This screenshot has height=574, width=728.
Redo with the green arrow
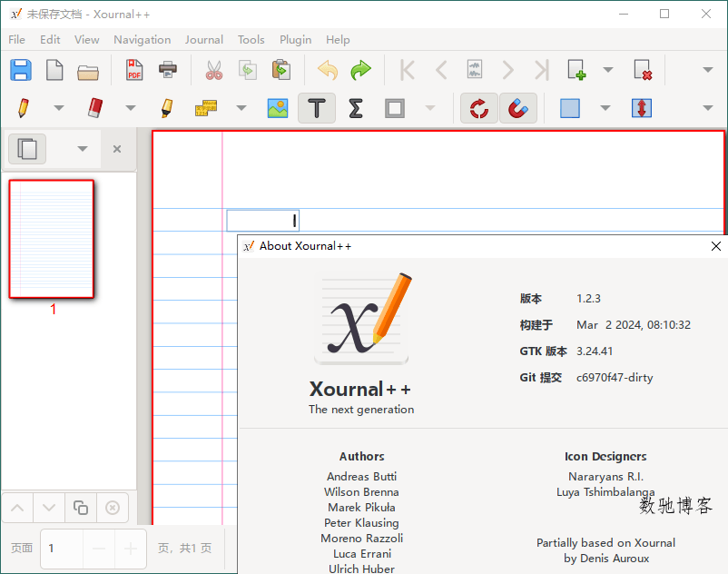pos(360,70)
